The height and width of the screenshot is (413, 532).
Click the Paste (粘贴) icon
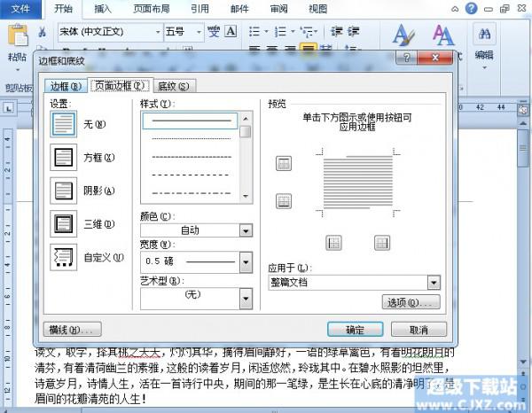[18, 35]
